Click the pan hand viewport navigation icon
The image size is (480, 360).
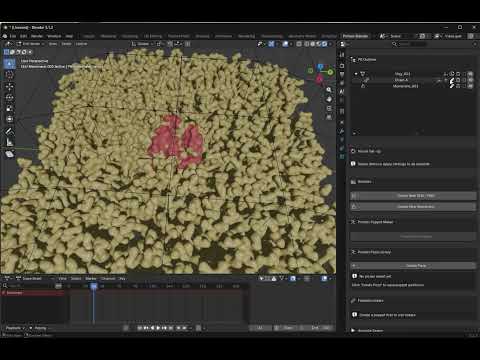[329, 99]
